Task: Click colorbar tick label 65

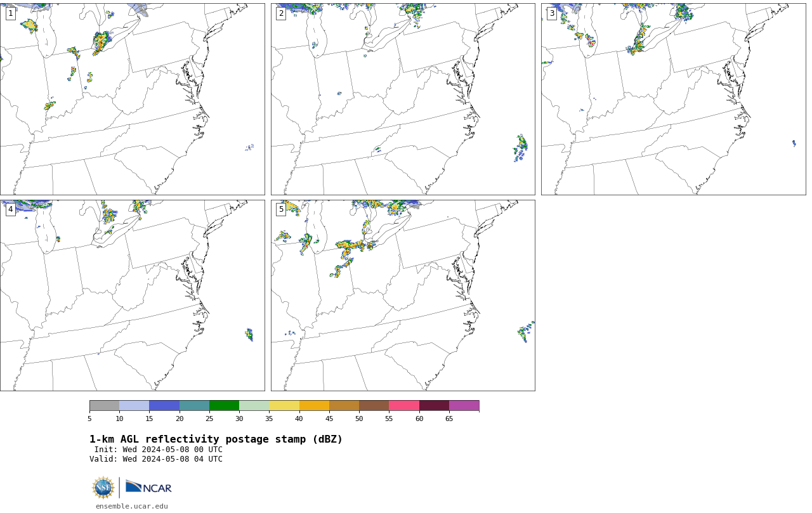Action: click(x=449, y=419)
